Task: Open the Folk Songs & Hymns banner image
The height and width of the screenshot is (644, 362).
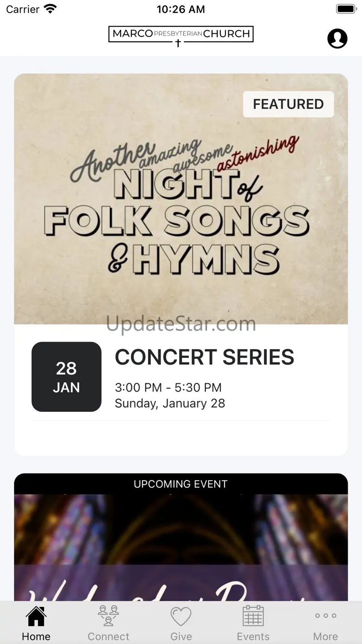Action: 181,209
